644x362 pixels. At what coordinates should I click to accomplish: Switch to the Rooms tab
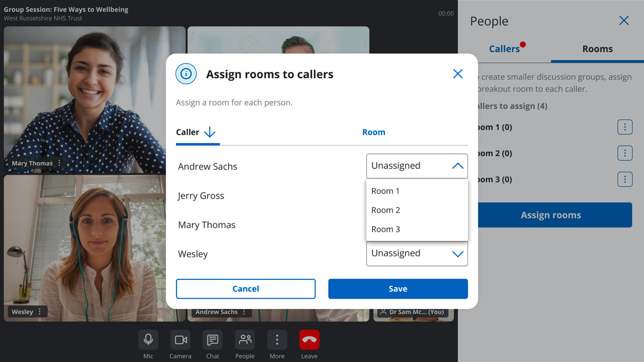597,49
